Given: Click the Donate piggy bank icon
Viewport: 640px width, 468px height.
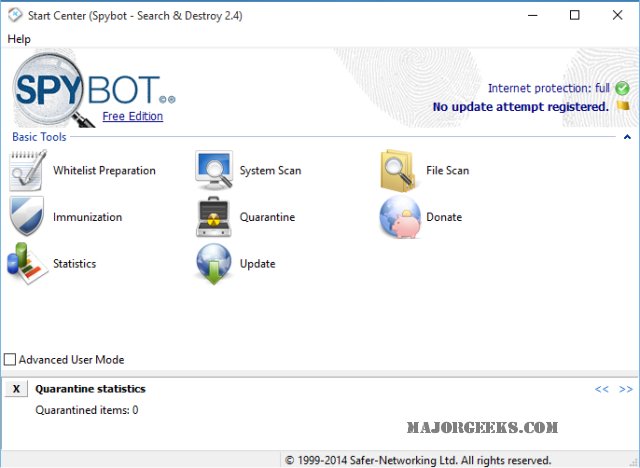Looking at the screenshot, I should 400,217.
